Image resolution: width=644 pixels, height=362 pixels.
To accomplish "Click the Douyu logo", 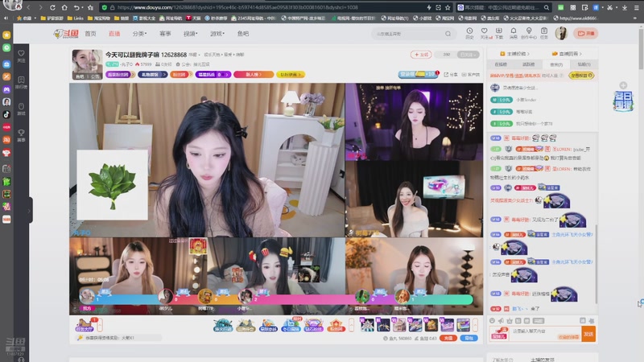I will 66,34.
